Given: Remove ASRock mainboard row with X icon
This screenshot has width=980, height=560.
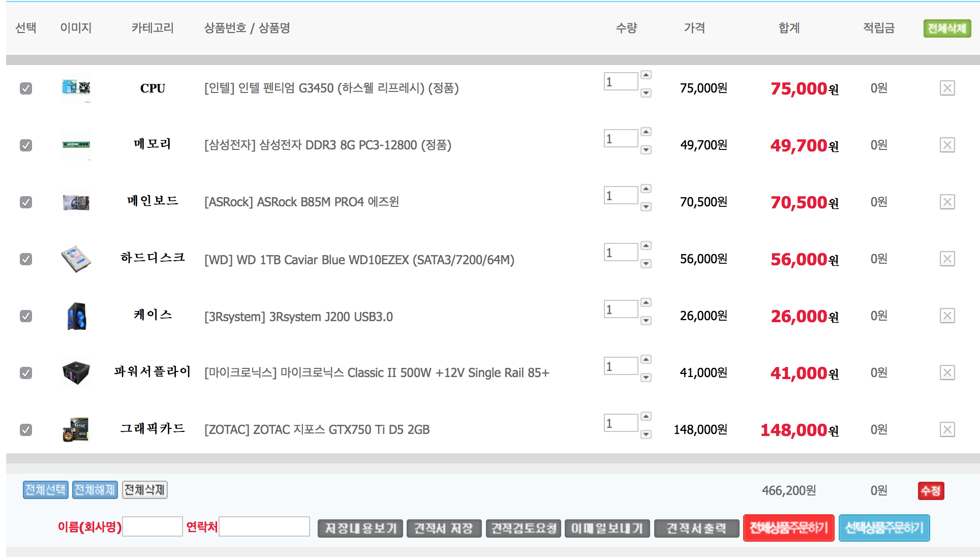Looking at the screenshot, I should [947, 202].
